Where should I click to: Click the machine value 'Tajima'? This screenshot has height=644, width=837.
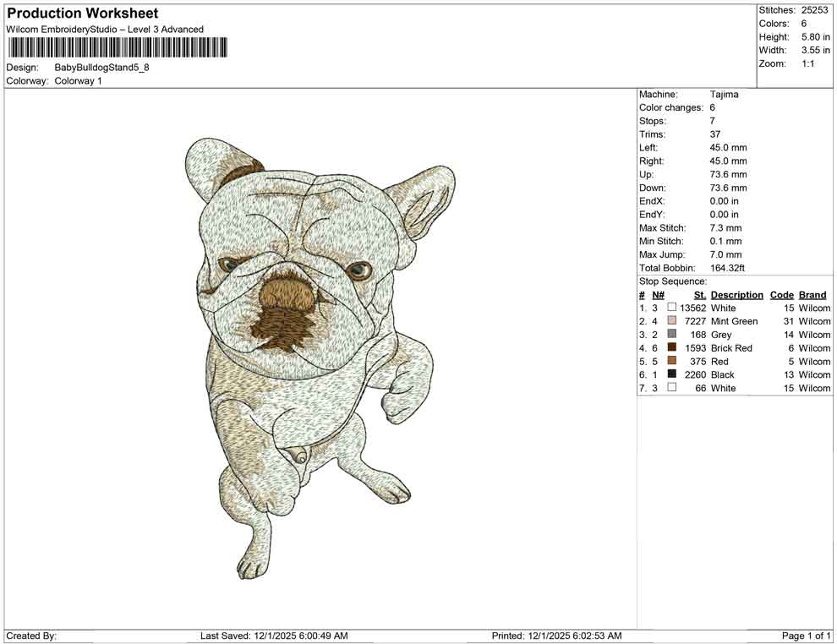click(725, 95)
